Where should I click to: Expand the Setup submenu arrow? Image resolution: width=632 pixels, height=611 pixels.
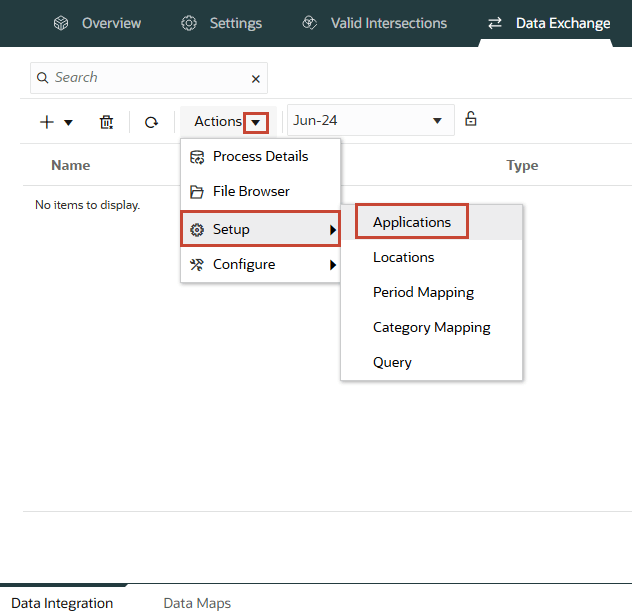pos(333,230)
